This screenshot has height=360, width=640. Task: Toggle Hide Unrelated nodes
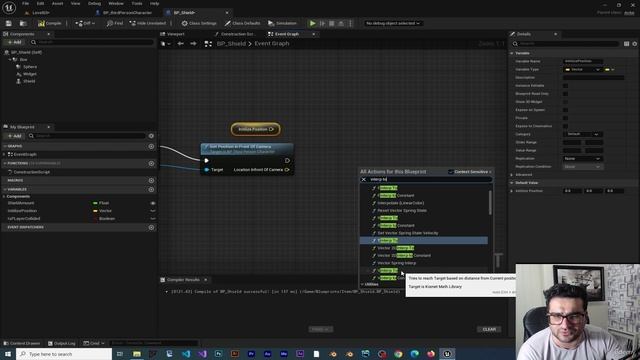148,23
